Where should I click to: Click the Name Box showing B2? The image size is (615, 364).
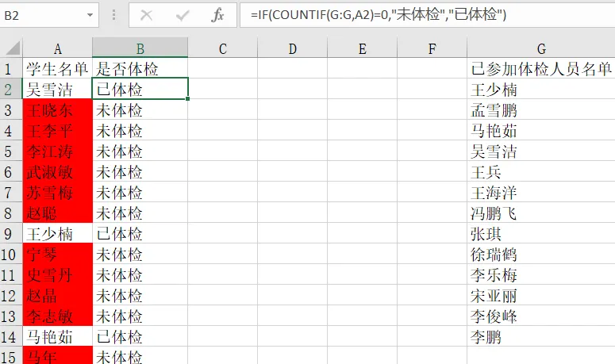pos(40,15)
